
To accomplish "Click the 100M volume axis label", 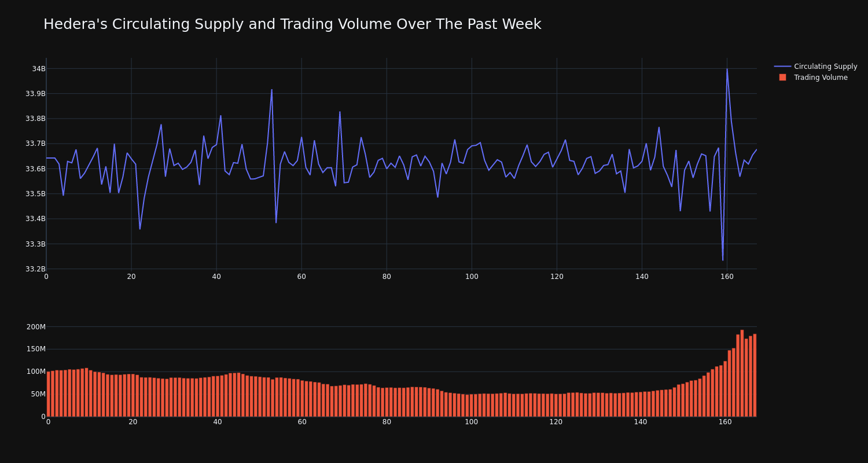I will pos(36,372).
